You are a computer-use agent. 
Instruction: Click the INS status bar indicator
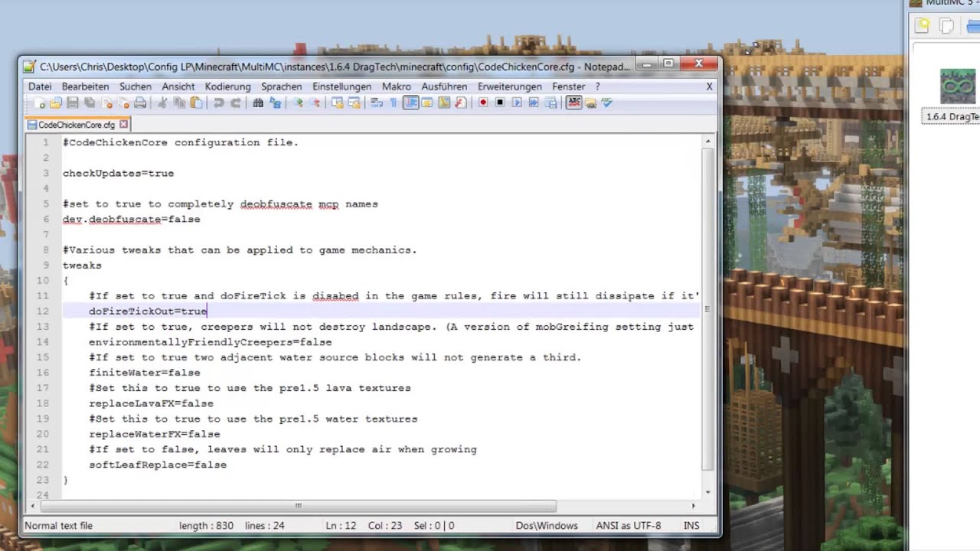pyautogui.click(x=691, y=526)
